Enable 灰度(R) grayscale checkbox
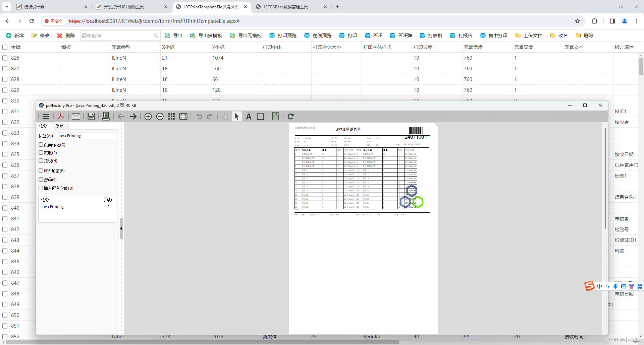644x345 pixels. (x=41, y=153)
